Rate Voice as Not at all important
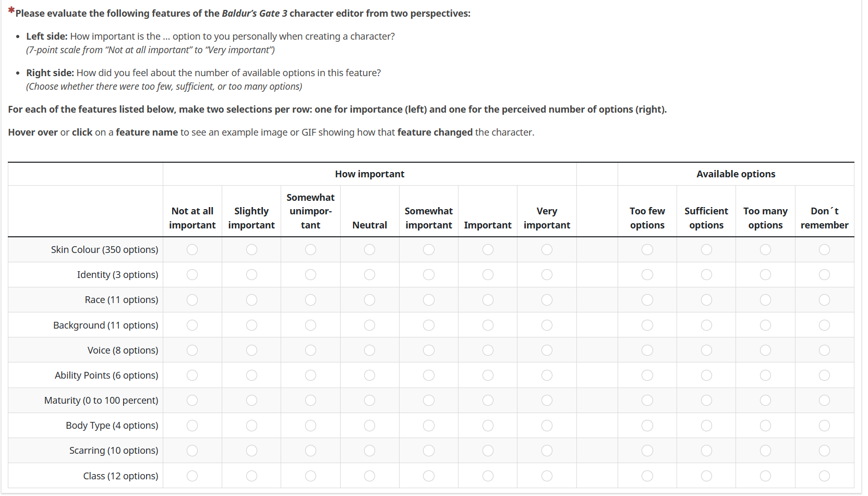Viewport: 868px width, 496px height. (x=192, y=350)
